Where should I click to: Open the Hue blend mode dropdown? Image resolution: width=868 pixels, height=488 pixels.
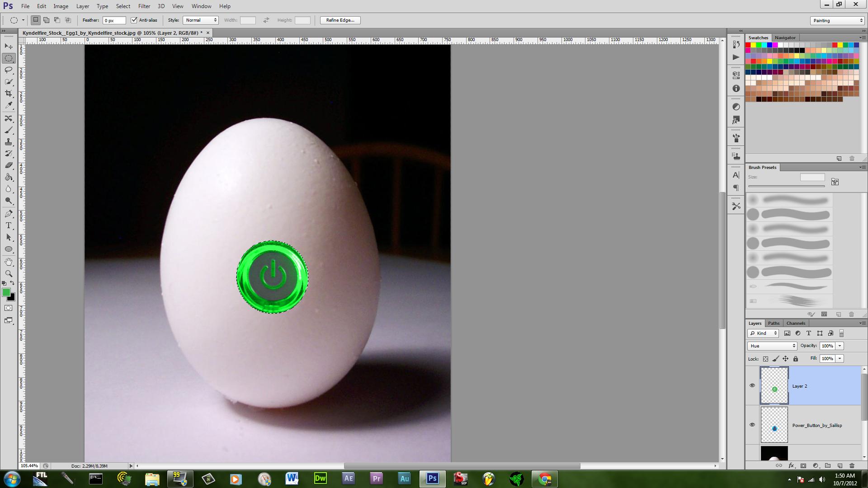tap(772, 346)
